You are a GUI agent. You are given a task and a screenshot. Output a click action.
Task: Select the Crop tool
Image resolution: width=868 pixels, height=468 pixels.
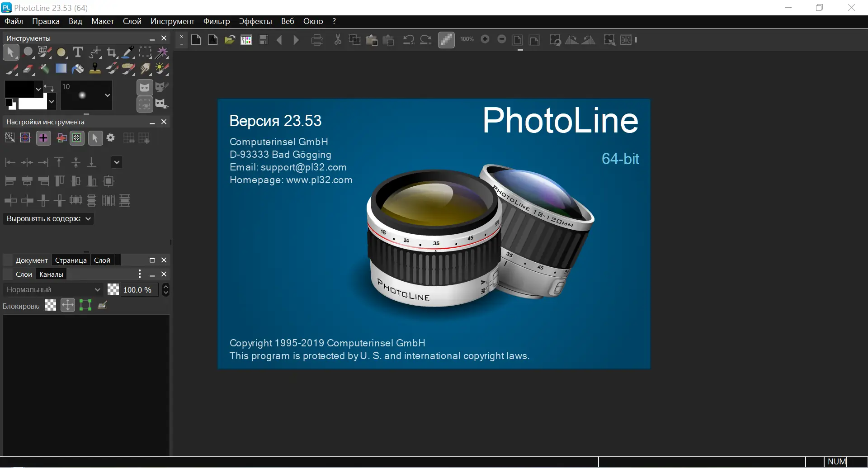pos(111,52)
